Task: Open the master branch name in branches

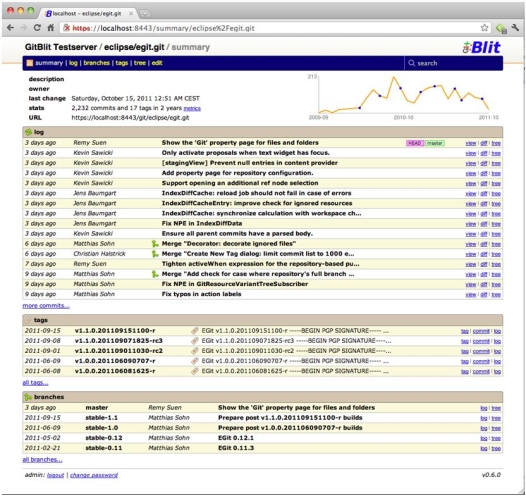Action: [x=97, y=408]
